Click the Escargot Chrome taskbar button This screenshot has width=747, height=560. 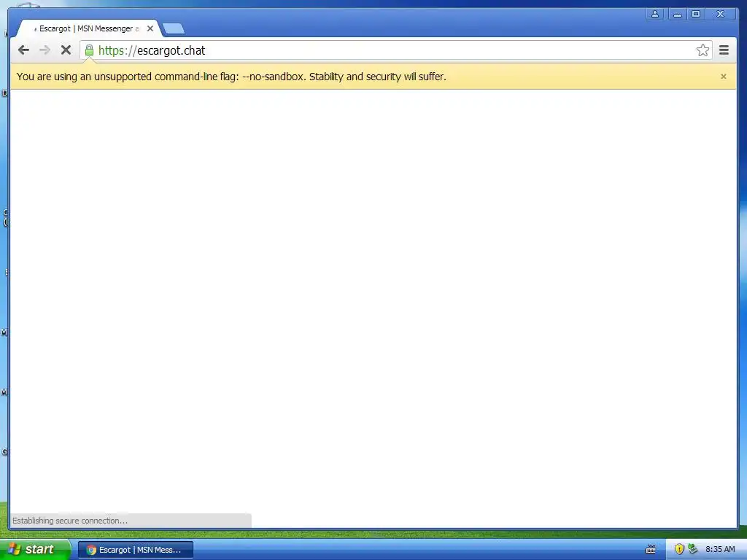pos(136,550)
